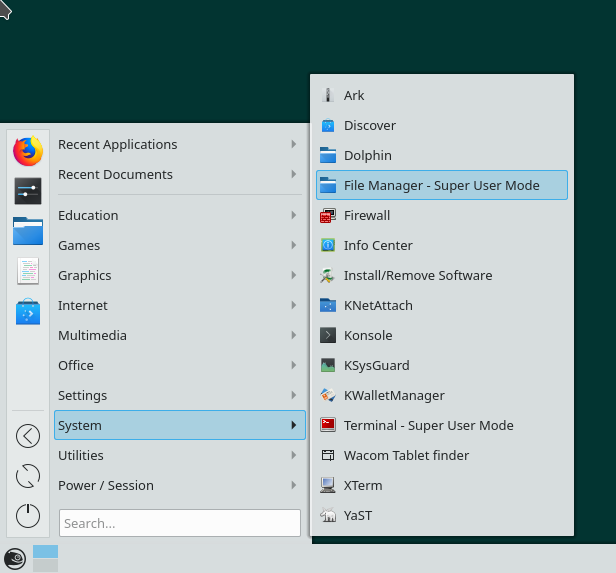Click the logout back-arrow circle icon
Screen dimensions: 616x573
(28, 436)
